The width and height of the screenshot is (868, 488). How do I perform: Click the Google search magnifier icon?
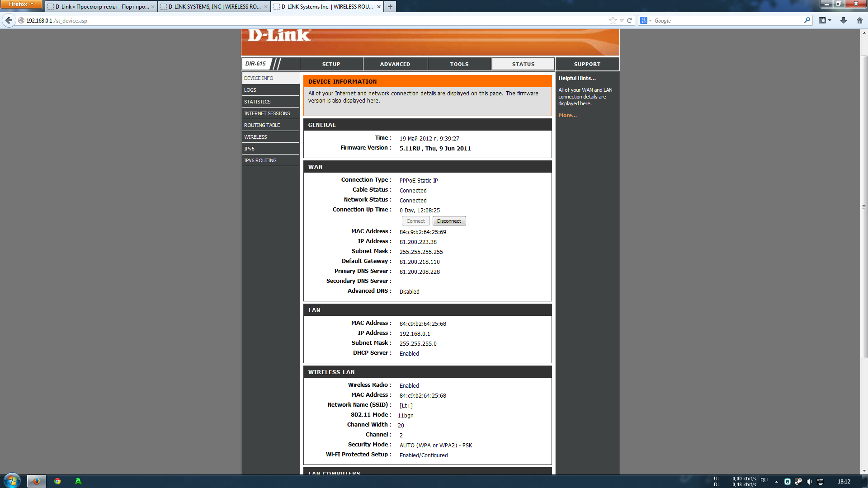(x=807, y=20)
